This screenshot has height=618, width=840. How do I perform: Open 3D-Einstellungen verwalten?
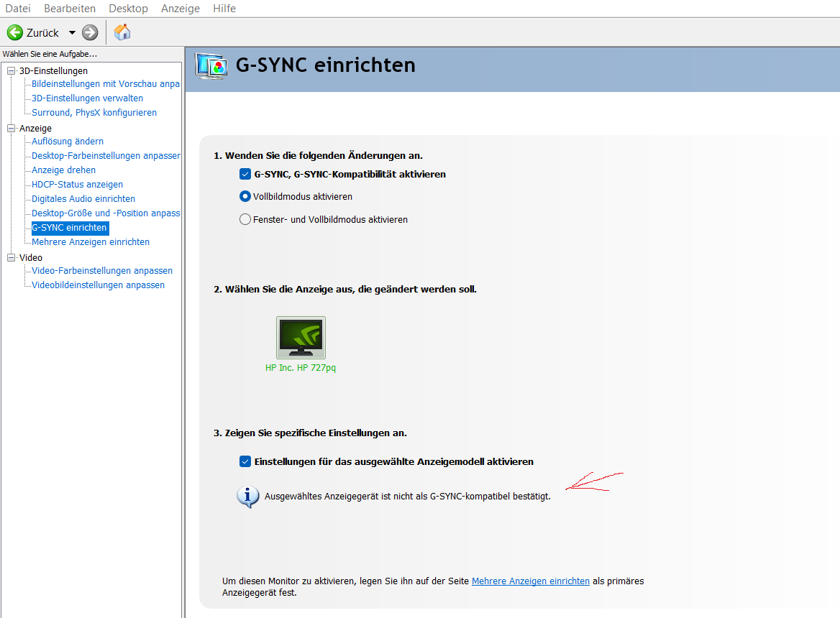tap(87, 98)
